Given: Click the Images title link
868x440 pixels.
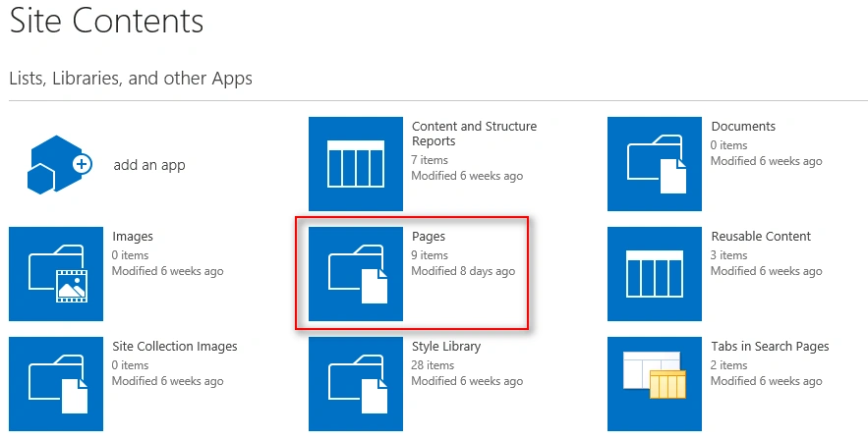Looking at the screenshot, I should coord(133,237).
